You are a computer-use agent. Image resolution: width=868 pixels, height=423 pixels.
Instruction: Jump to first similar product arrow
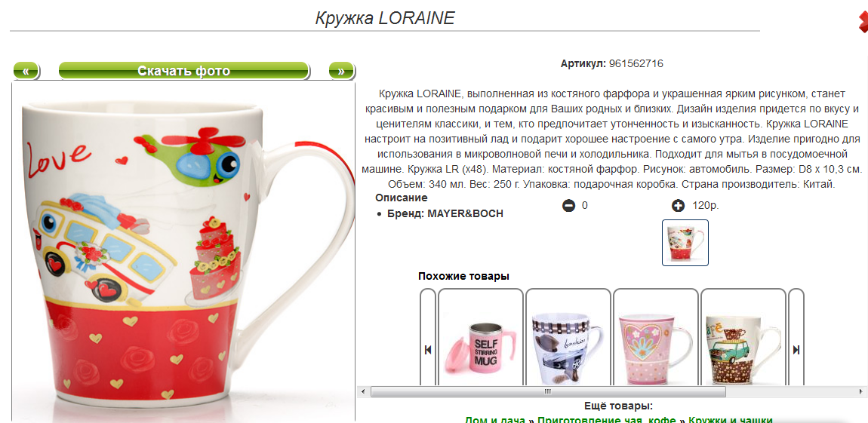coord(428,349)
